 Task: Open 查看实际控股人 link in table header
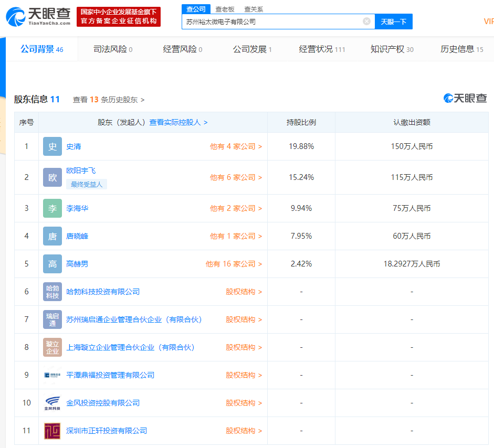(x=178, y=122)
